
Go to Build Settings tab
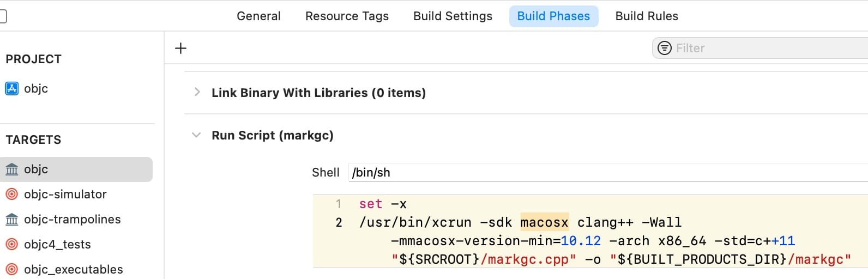[453, 16]
